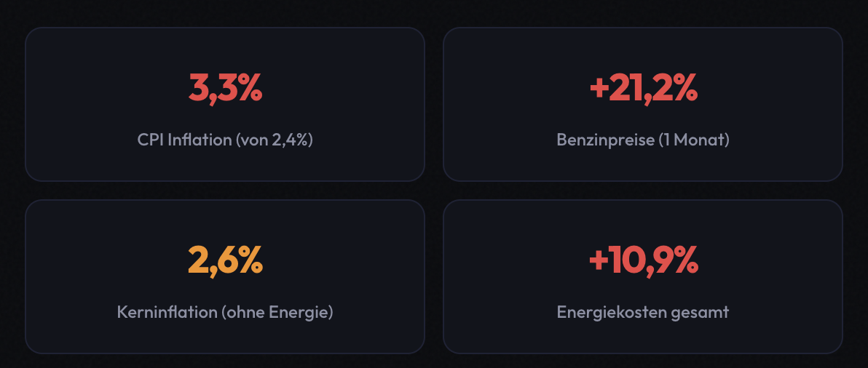Open the CPI Inflation stat card
The height and width of the screenshot is (368, 868).
tap(225, 104)
